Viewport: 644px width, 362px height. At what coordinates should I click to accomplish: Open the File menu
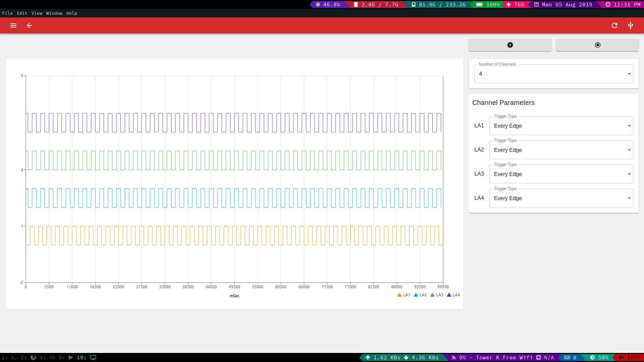[x=7, y=13]
